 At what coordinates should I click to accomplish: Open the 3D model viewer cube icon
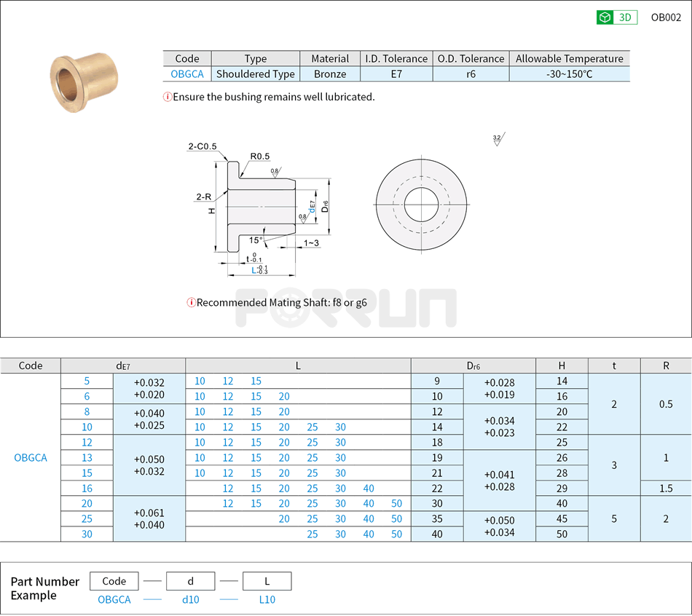coord(605,17)
